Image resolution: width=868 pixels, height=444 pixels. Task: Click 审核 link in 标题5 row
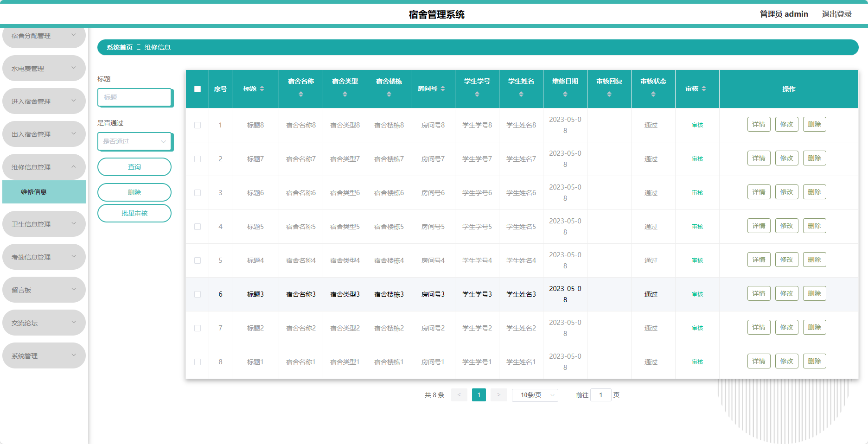pos(697,227)
